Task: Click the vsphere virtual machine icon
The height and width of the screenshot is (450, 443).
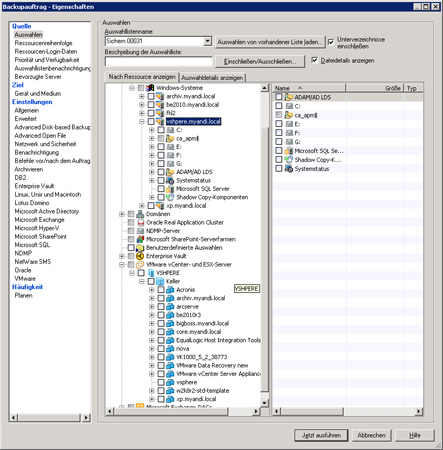Action: 170,382
